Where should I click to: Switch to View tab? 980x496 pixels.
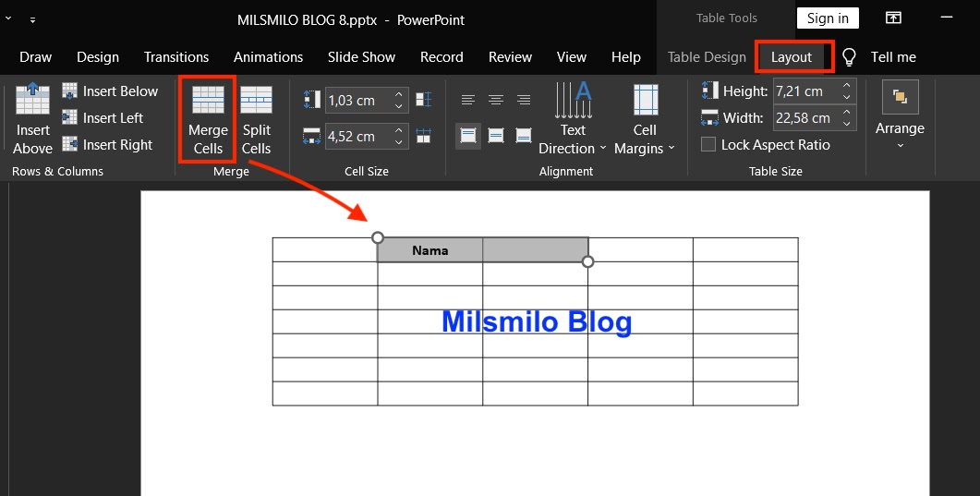tap(571, 57)
